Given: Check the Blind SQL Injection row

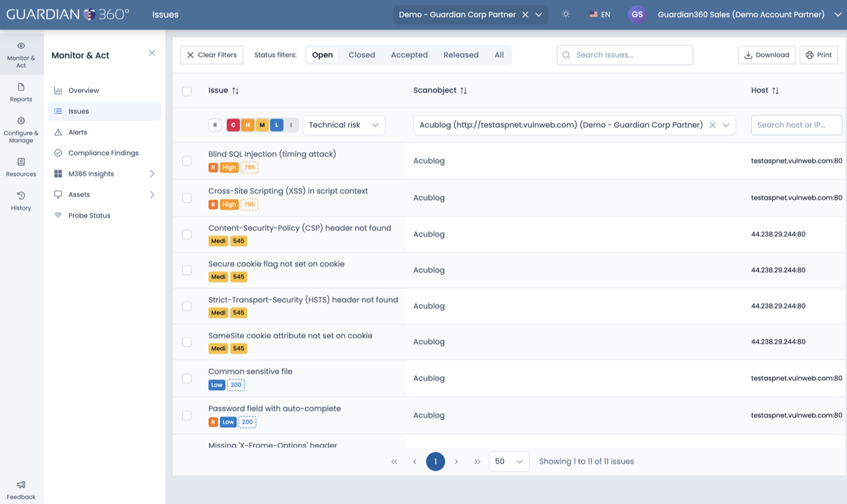Looking at the screenshot, I should tap(187, 161).
